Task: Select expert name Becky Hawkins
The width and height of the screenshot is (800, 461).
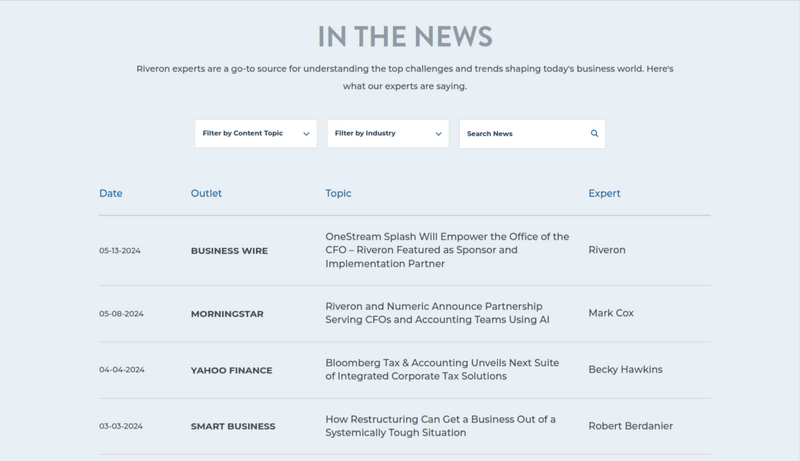Action: pyautogui.click(x=625, y=369)
